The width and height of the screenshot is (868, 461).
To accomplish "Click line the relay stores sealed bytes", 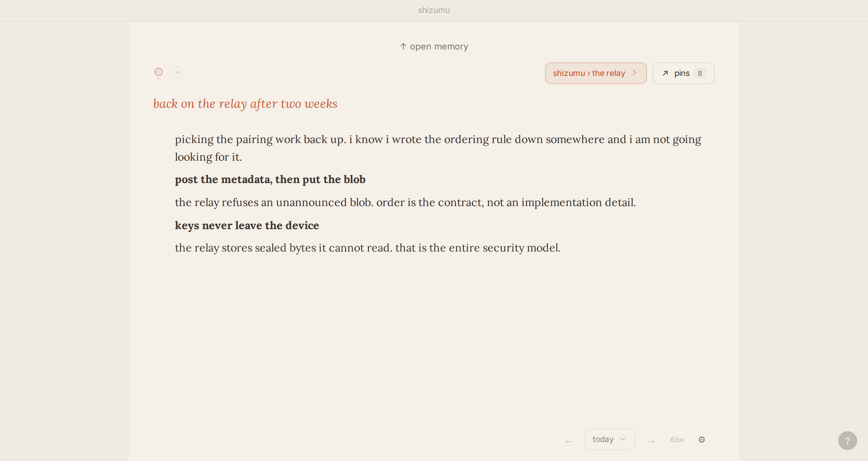I will [368, 248].
